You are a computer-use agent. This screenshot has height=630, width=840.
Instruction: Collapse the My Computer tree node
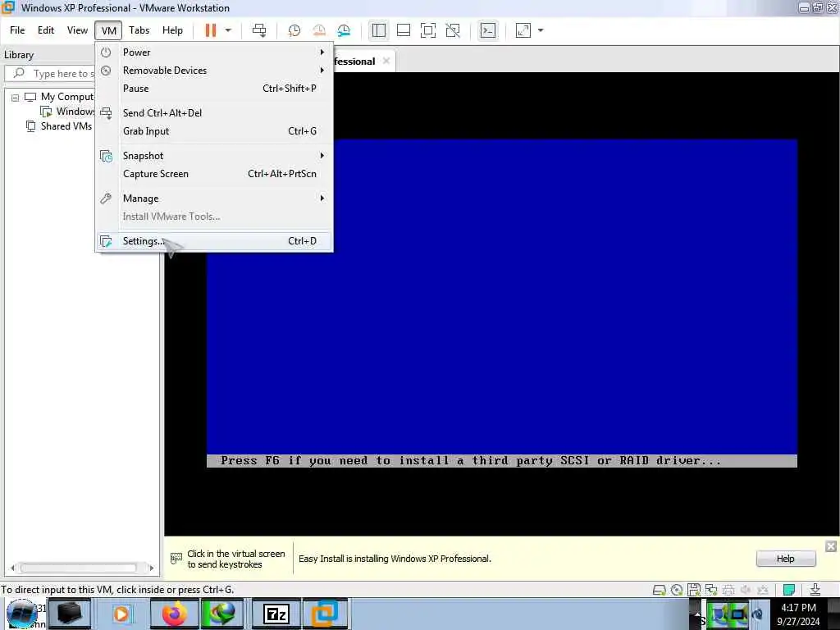tap(15, 98)
